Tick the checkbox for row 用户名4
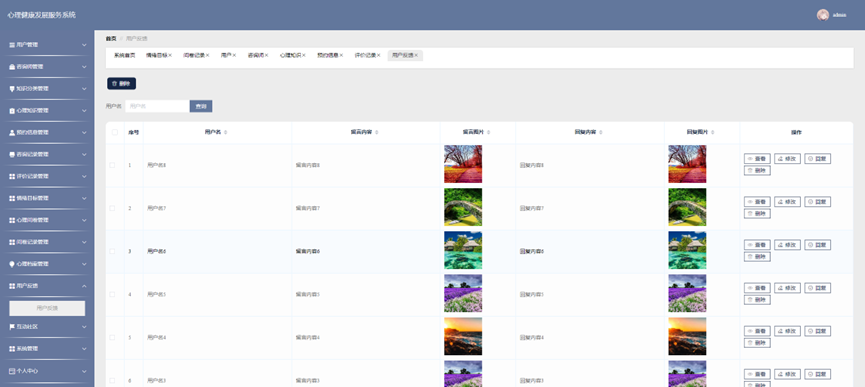 click(112, 337)
